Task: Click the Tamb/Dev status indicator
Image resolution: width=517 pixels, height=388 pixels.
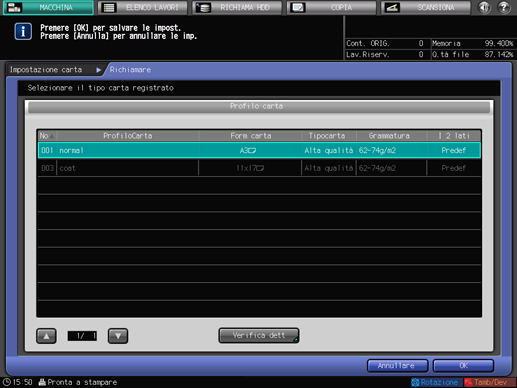Action: tap(490, 382)
